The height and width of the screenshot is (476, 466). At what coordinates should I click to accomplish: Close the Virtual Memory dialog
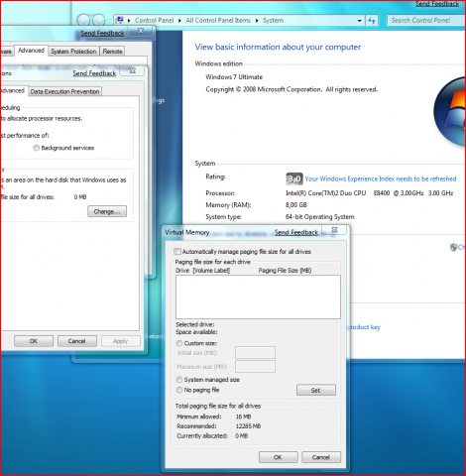(x=334, y=230)
